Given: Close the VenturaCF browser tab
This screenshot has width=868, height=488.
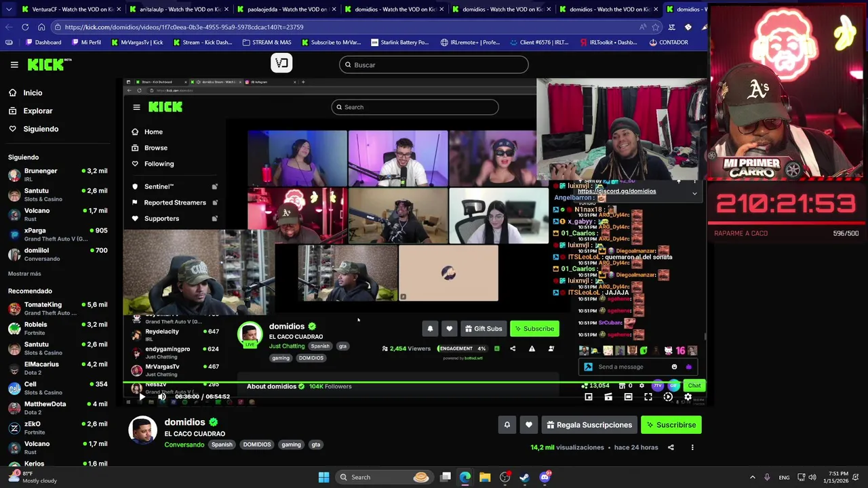Looking at the screenshot, I should 119,9.
